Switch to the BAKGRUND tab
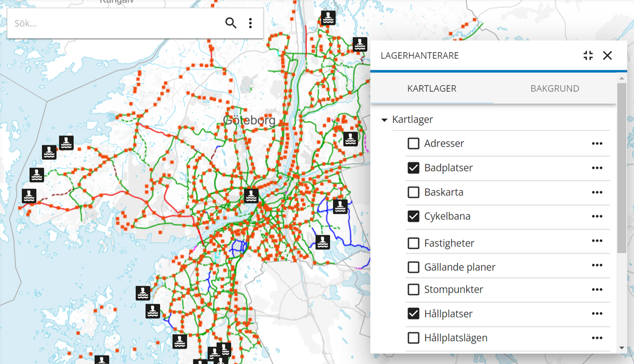This screenshot has width=634, height=364. point(555,88)
